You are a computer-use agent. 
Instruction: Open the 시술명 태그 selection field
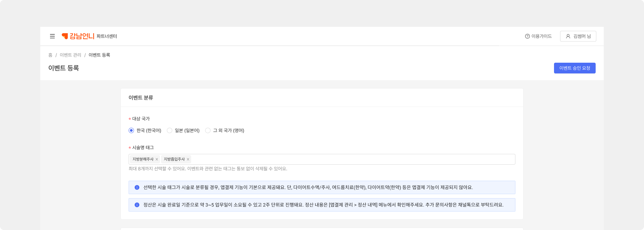coord(353,159)
